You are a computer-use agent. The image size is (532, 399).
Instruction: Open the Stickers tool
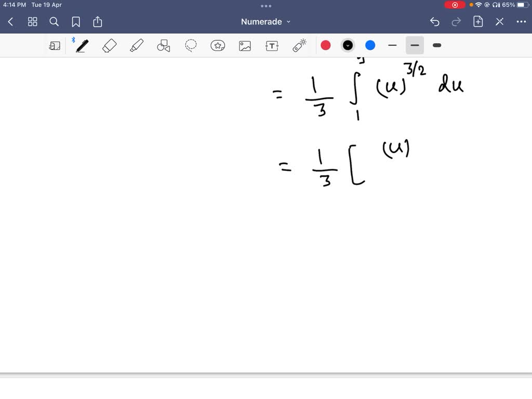tap(218, 45)
